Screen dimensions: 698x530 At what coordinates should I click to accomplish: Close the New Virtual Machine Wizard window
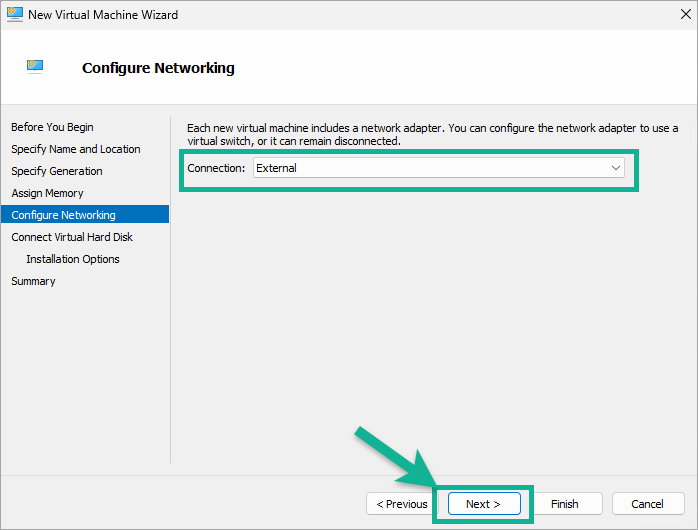pyautogui.click(x=686, y=14)
